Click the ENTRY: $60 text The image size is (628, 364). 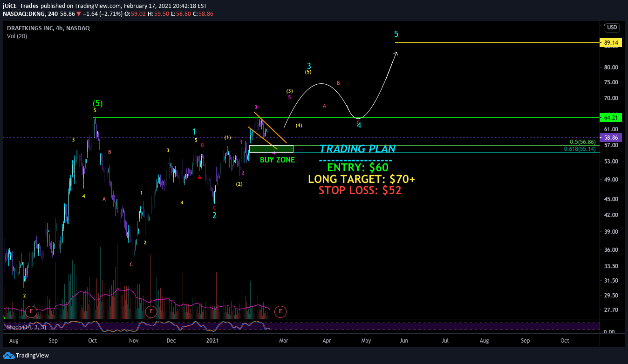tap(357, 168)
